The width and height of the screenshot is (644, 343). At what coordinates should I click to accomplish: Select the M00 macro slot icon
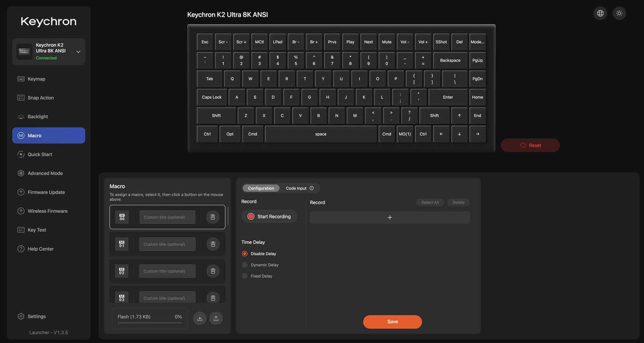click(122, 217)
